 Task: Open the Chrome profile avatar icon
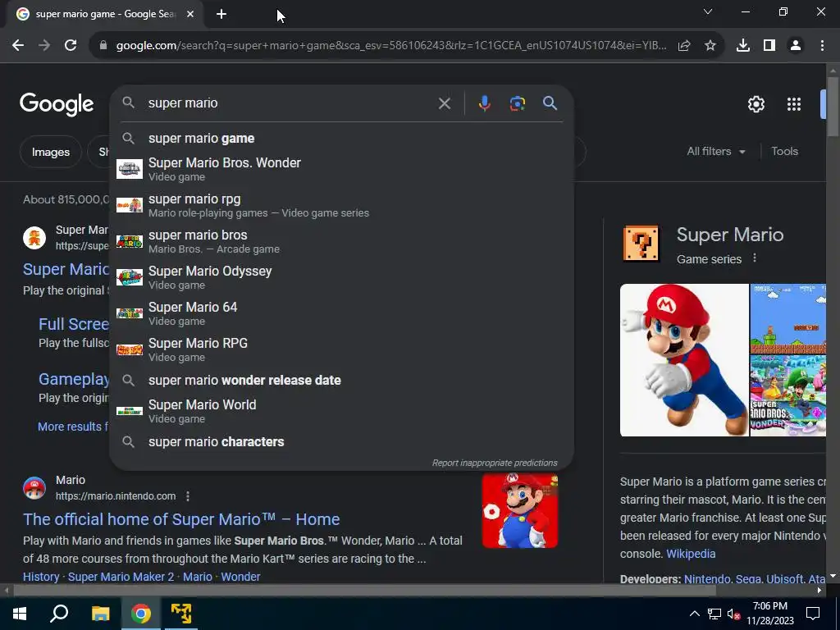coord(796,46)
